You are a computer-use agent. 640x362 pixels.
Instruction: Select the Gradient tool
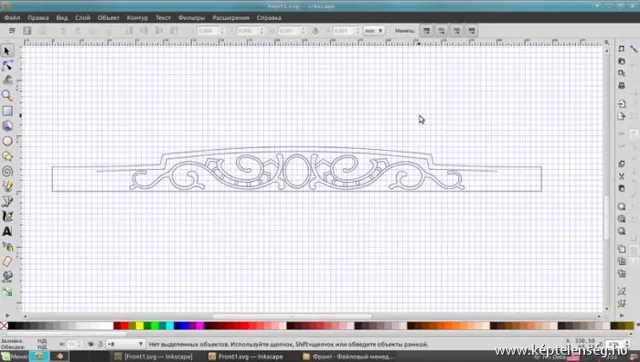tap(7, 292)
